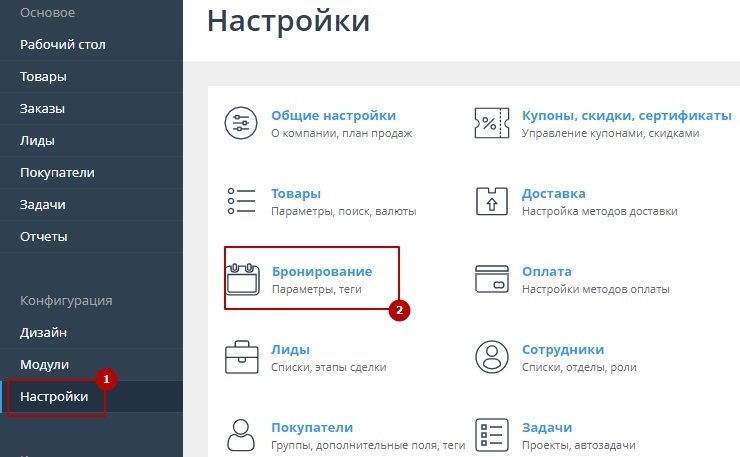Click the Оплата credit card icon
This screenshot has width=740, height=457.
(492, 280)
